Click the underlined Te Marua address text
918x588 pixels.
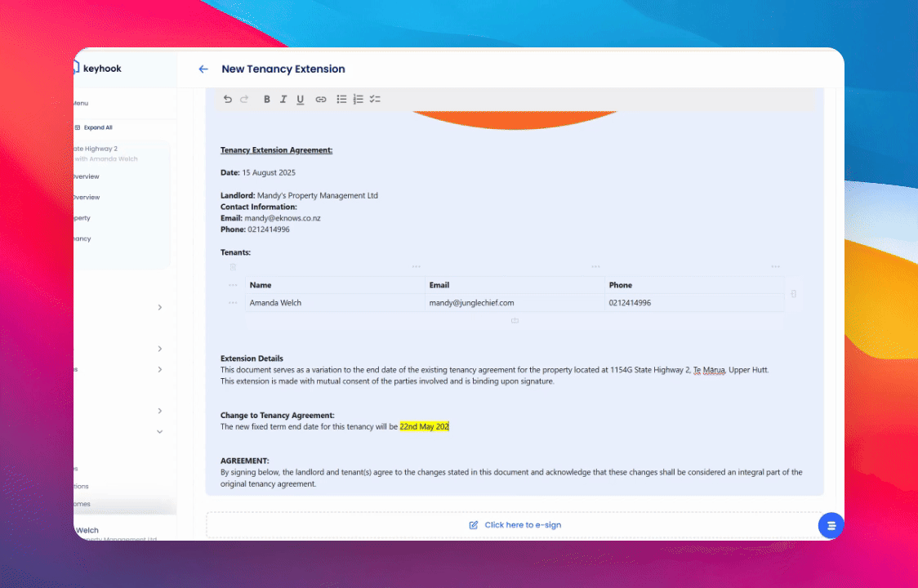tap(709, 370)
